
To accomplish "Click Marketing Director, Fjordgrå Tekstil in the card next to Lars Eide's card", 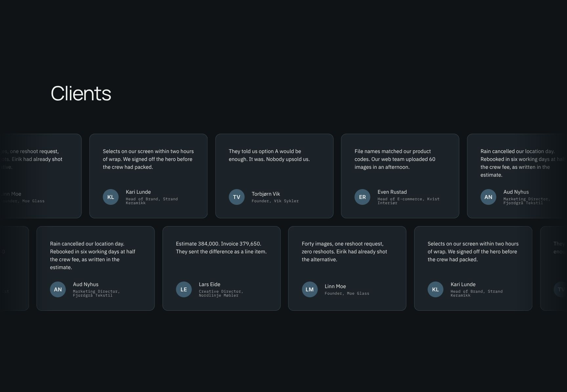I will point(96,293).
